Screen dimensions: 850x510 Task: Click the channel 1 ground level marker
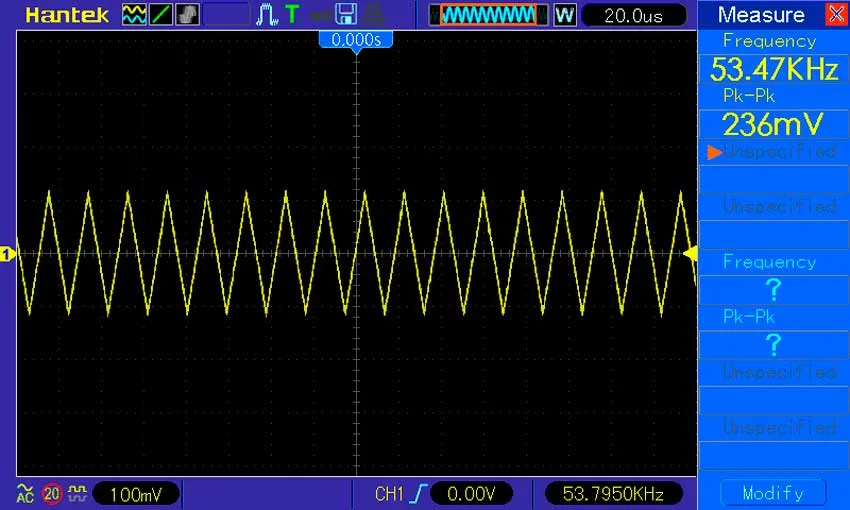click(x=7, y=255)
